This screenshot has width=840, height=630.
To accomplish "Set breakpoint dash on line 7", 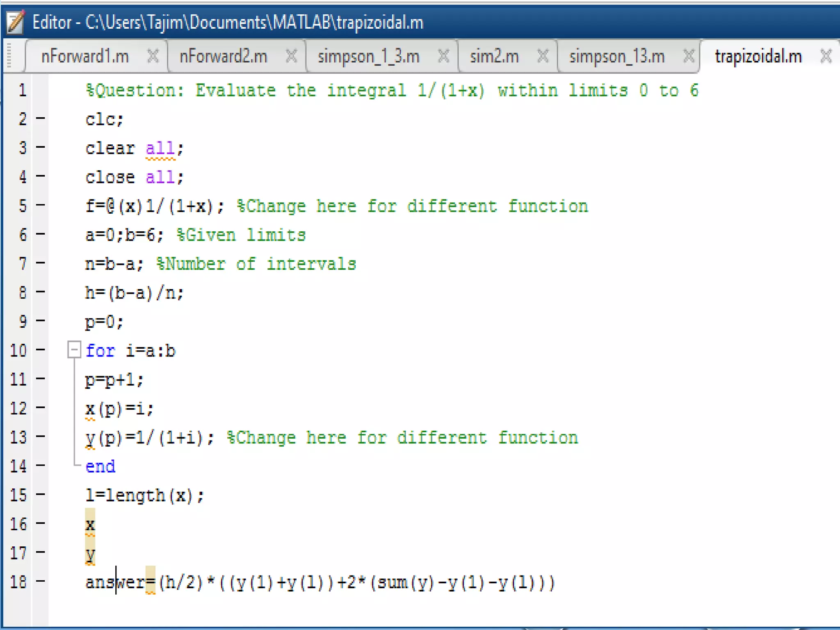I will click(x=40, y=262).
